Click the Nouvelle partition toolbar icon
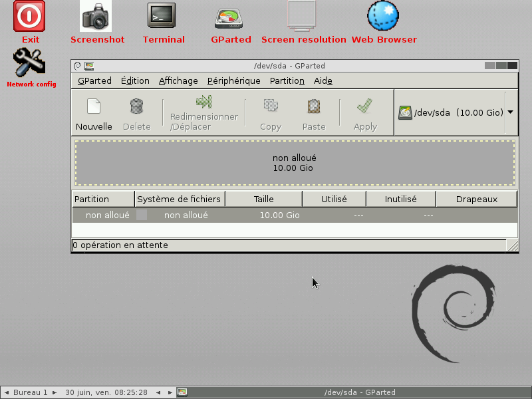 point(94,106)
